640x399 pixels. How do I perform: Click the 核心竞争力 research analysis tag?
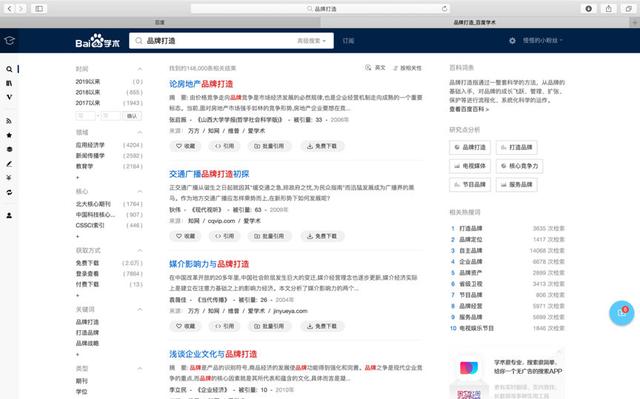(520, 166)
